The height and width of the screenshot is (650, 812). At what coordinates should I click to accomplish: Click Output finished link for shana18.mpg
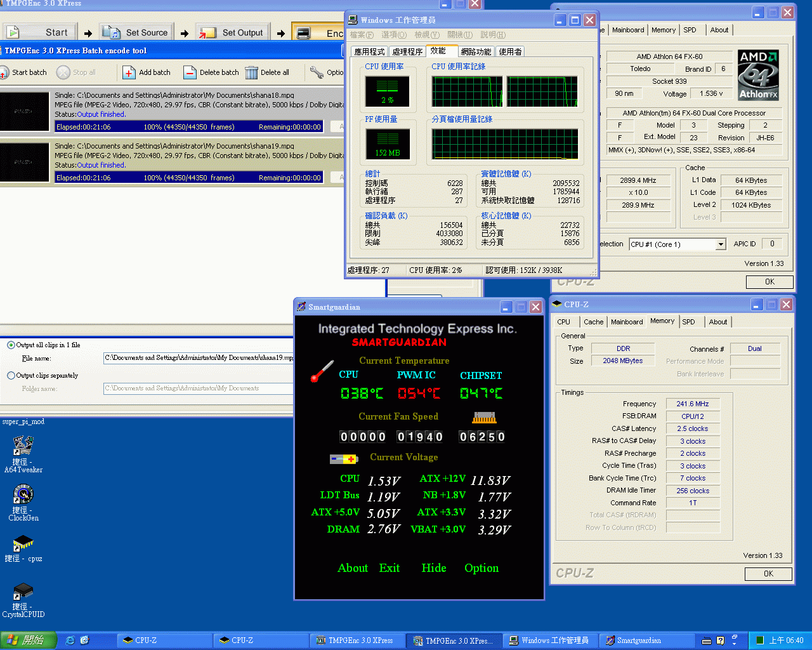101,114
